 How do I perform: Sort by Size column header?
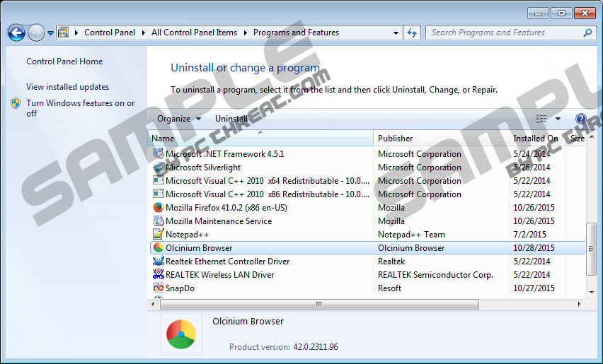(575, 139)
